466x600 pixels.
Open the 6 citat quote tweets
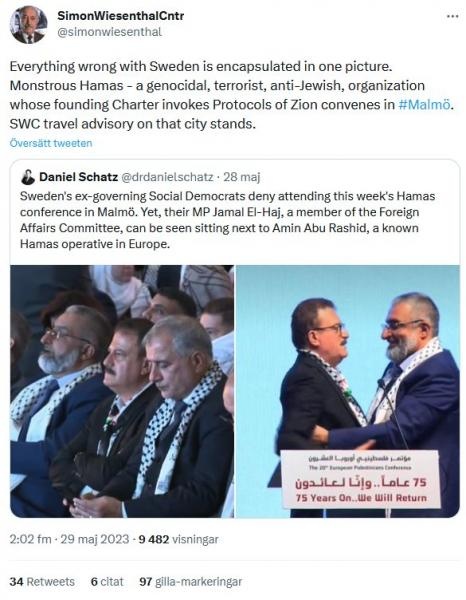tap(107, 582)
